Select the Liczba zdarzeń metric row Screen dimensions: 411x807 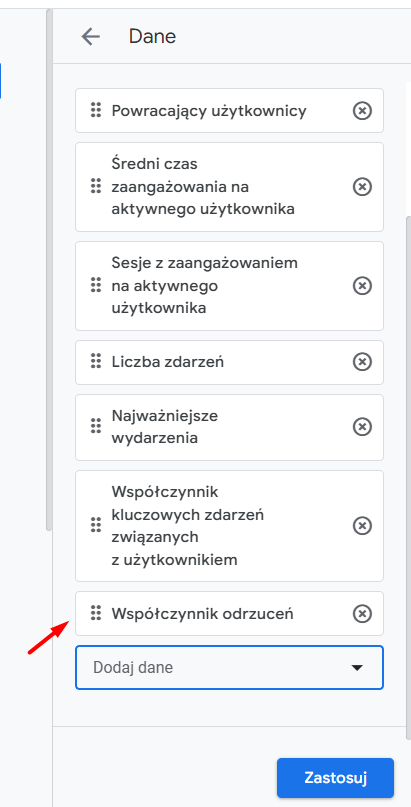229,362
